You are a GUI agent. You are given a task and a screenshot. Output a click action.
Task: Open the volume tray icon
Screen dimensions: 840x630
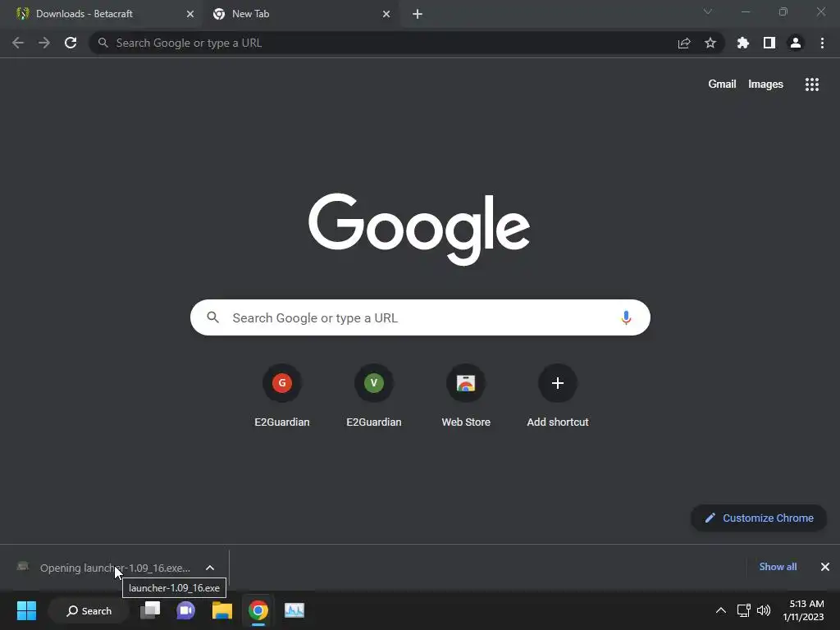tap(764, 610)
